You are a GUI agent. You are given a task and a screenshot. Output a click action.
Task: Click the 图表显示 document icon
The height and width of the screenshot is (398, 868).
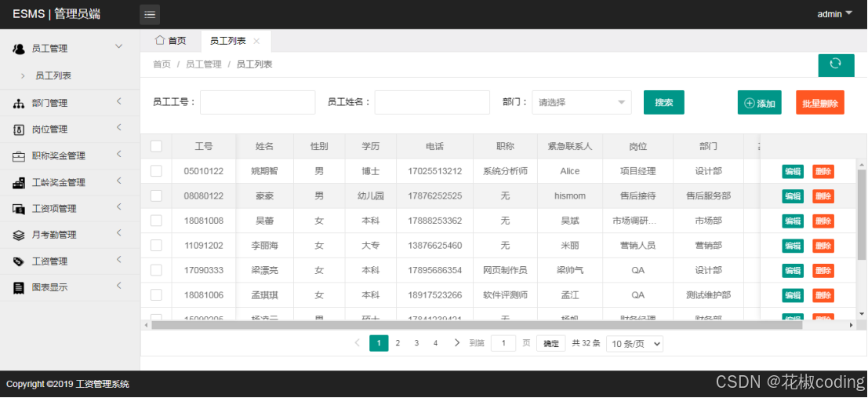click(x=19, y=287)
